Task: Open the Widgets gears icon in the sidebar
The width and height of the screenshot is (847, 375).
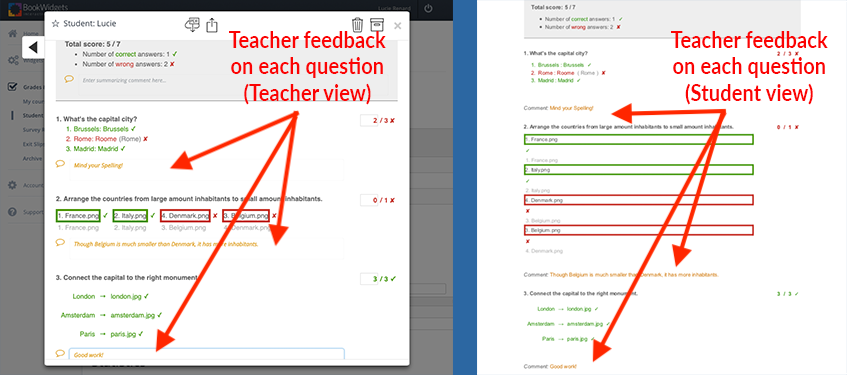Action: pos(13,60)
